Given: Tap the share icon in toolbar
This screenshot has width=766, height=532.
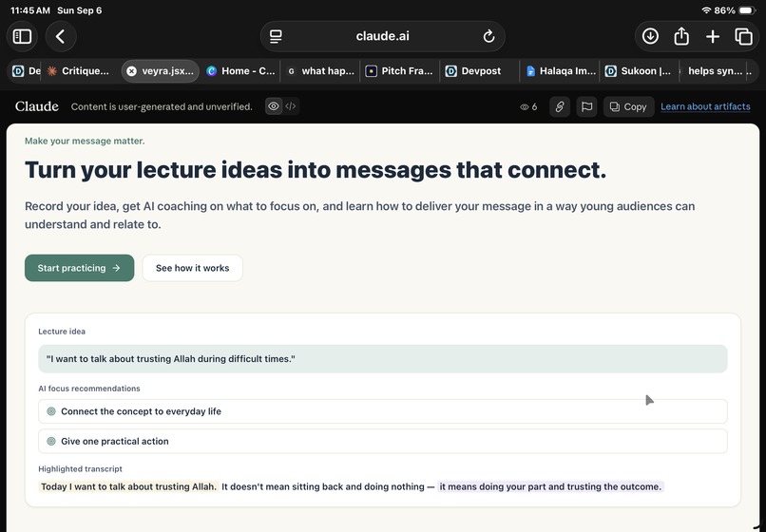Looking at the screenshot, I should point(681,36).
